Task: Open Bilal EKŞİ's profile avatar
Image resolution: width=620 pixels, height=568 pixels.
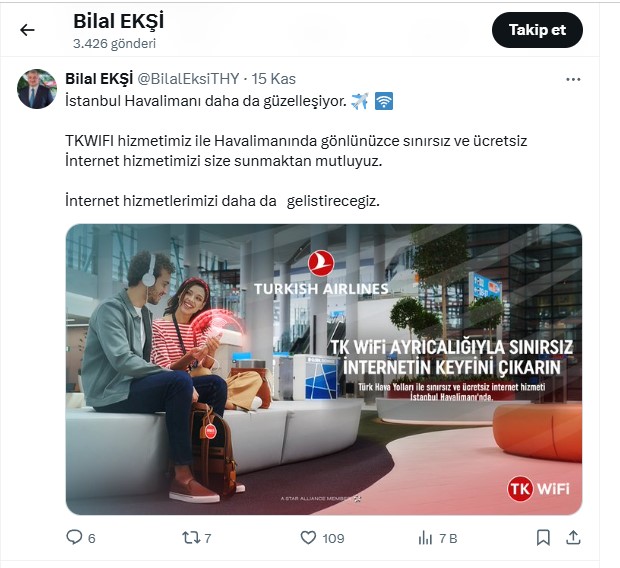Action: point(37,89)
